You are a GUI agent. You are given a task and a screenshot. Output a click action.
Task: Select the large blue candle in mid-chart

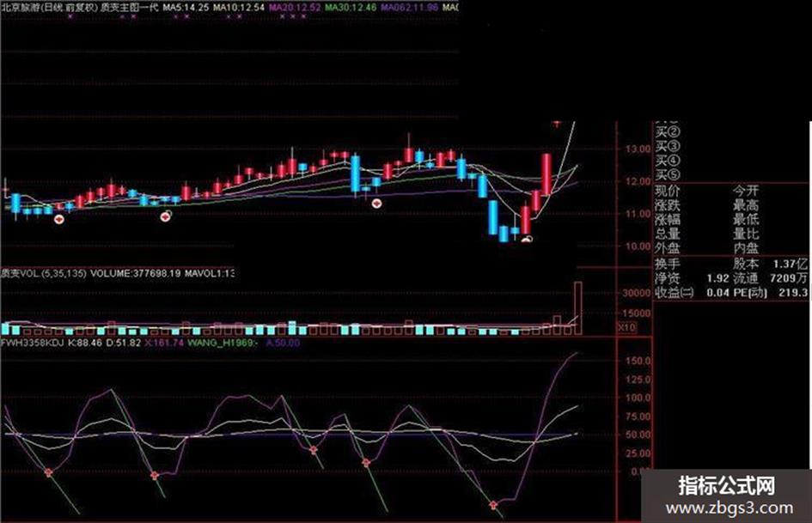coord(355,174)
